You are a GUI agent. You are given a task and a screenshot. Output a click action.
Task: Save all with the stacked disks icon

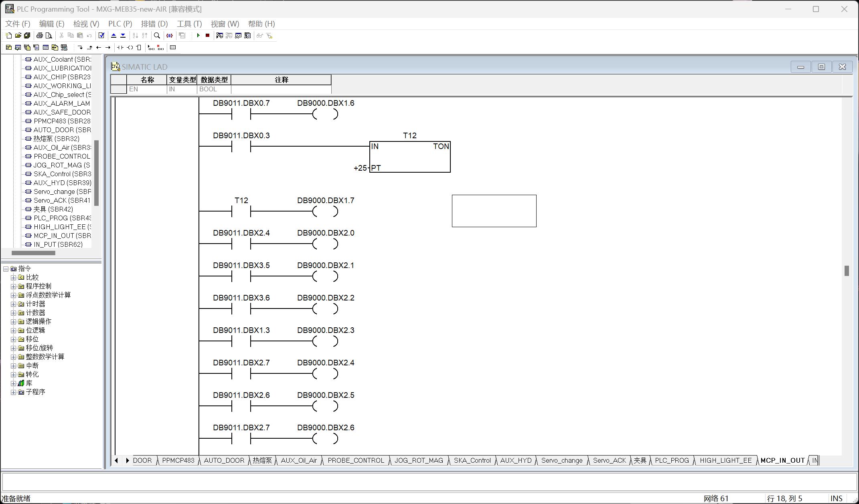(x=27, y=36)
